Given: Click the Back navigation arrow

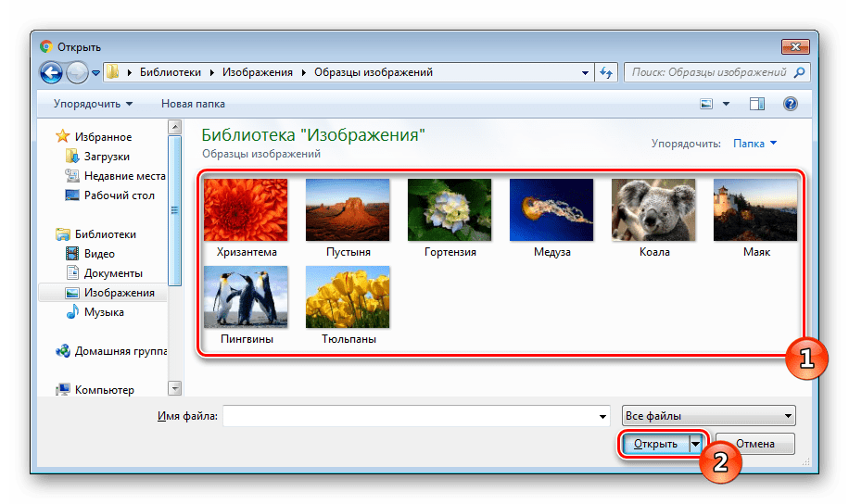Looking at the screenshot, I should click(51, 72).
